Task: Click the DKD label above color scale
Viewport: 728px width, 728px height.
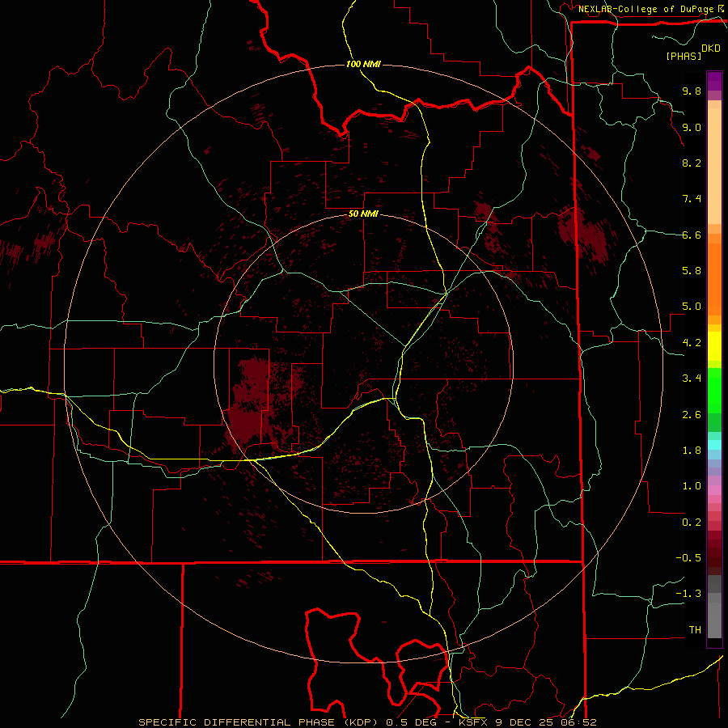Action: pyautogui.click(x=711, y=49)
